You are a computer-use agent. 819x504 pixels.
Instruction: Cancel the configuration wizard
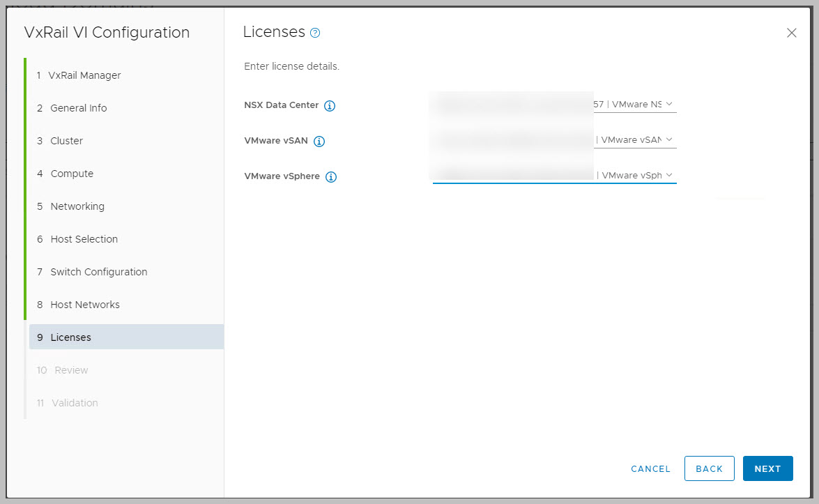click(650, 468)
